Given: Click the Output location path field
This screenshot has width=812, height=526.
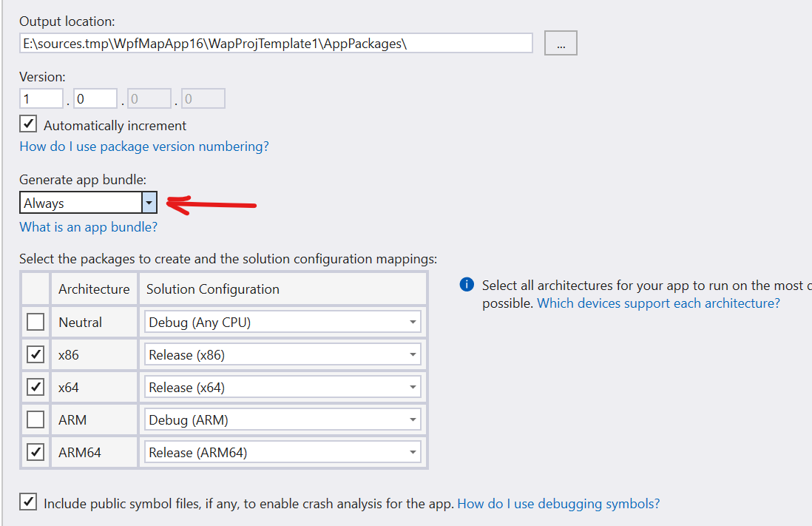Looking at the screenshot, I should click(276, 44).
